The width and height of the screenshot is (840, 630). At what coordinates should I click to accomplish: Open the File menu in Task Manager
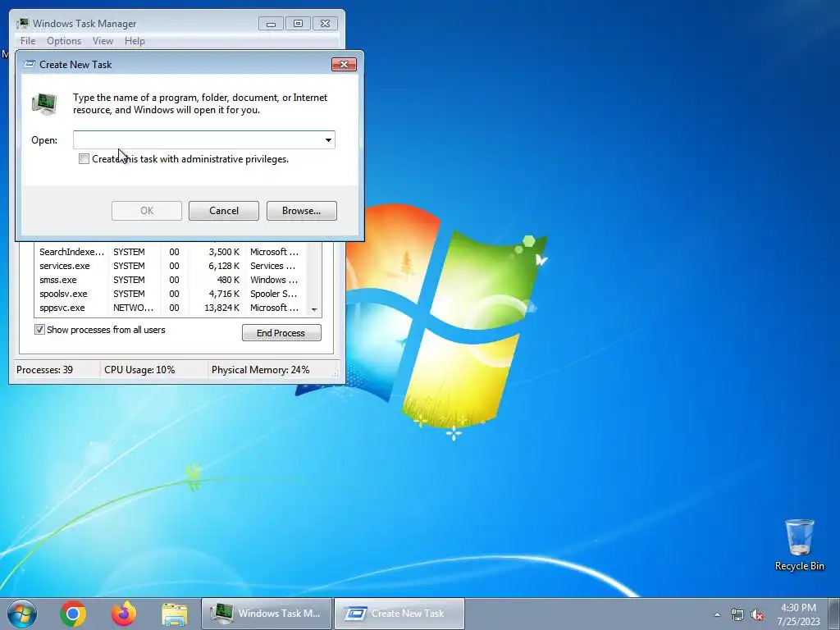pyautogui.click(x=28, y=41)
